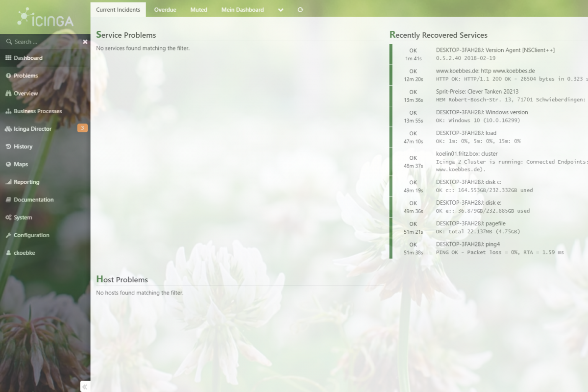Viewport: 588px width, 392px height.
Task: Open DESKTOP-3FAH28J: load service
Action: [x=466, y=133]
